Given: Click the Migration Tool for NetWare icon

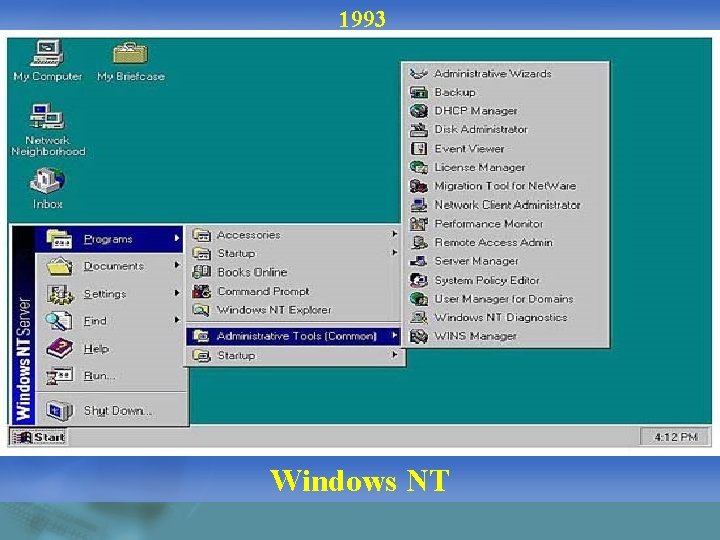Looking at the screenshot, I should pyautogui.click(x=418, y=186).
